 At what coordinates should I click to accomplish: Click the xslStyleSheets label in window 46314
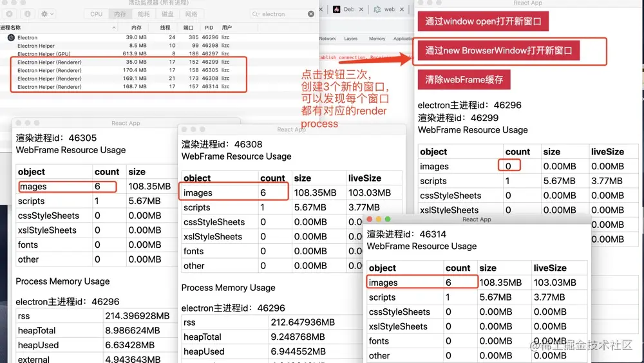pyautogui.click(x=398, y=326)
